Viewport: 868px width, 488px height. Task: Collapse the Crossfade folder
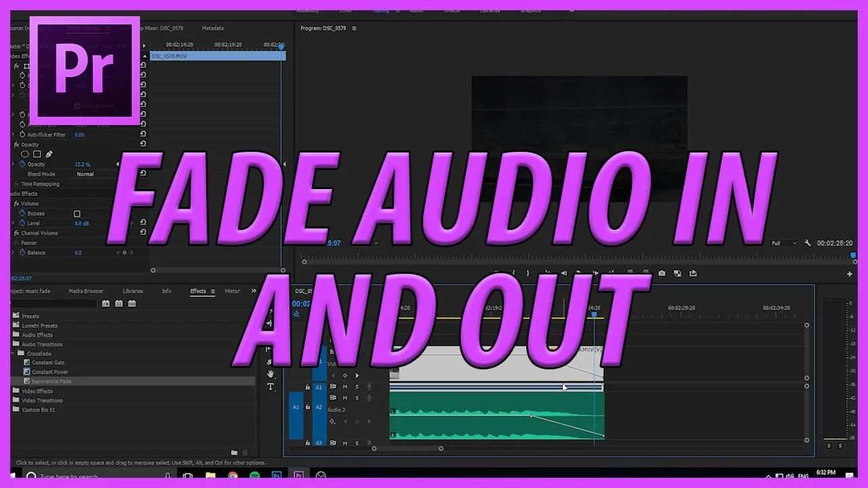click(x=13, y=353)
